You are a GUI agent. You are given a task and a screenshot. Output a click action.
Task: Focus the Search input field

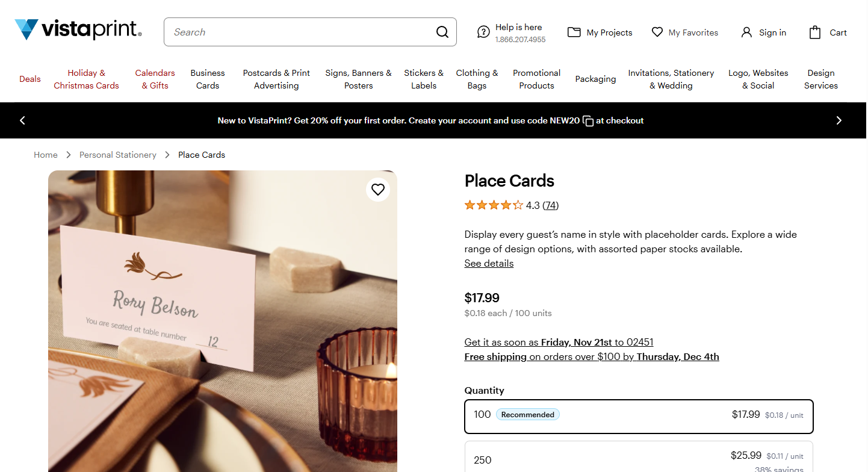point(301,32)
